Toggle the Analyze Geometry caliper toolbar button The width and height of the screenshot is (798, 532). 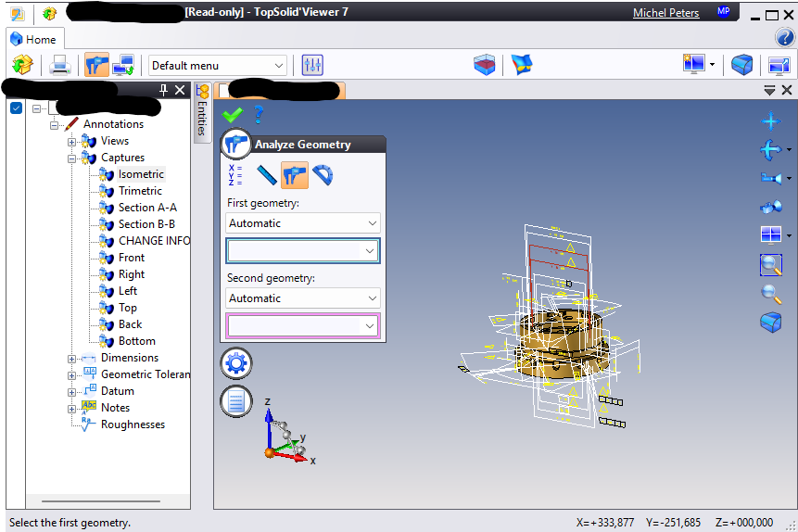[96, 65]
